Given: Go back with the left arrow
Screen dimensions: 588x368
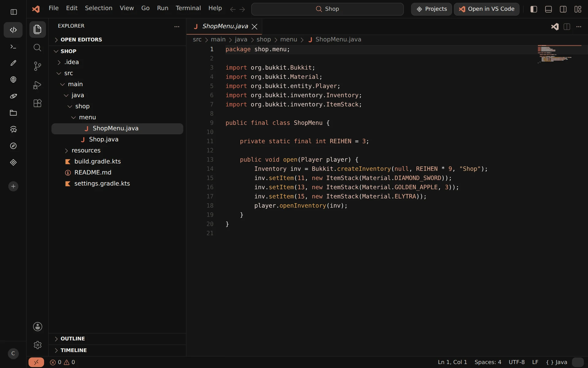Looking at the screenshot, I should click(233, 10).
